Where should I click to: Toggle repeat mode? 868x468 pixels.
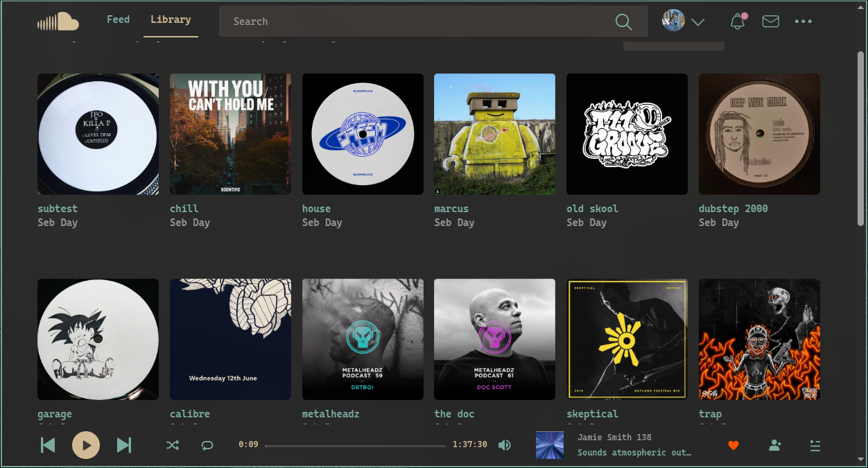(207, 446)
